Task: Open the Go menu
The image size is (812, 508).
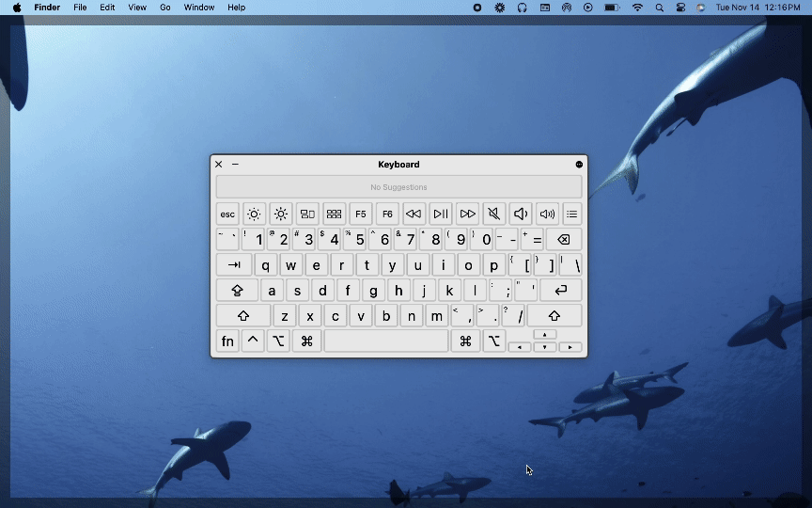Action: coord(165,8)
